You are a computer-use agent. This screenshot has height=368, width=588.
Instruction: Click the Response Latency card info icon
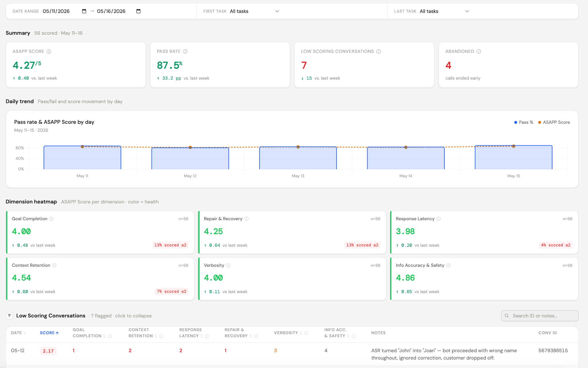pyautogui.click(x=438, y=219)
